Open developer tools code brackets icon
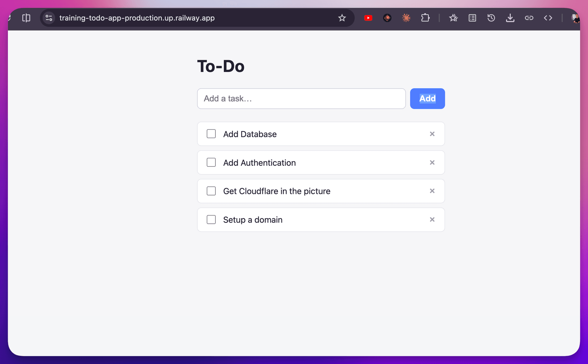 (x=548, y=18)
